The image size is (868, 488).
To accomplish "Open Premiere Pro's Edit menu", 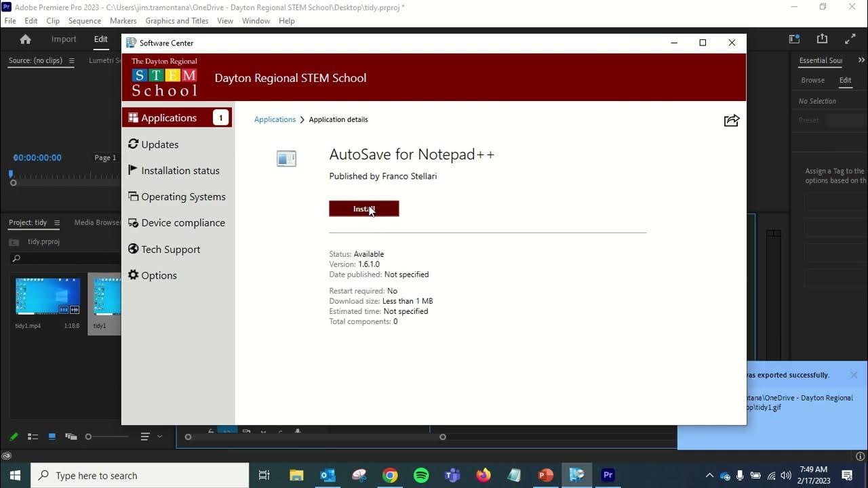I will coord(31,21).
